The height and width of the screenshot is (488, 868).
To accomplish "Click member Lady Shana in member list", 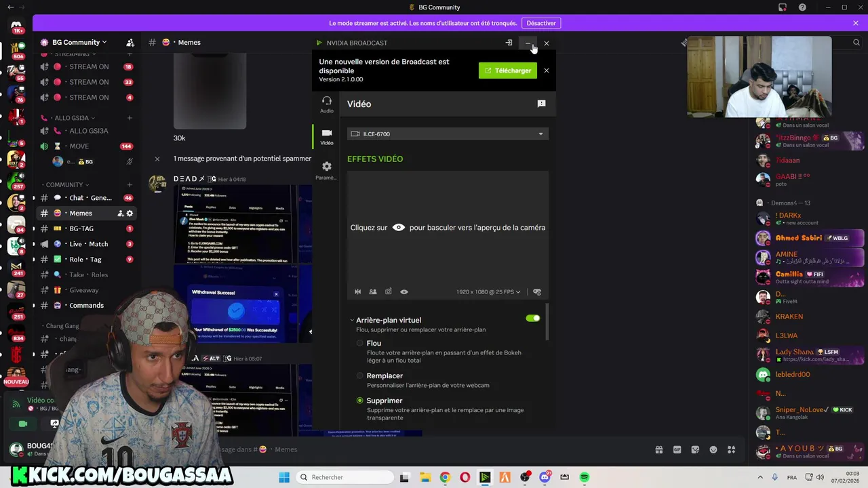I will [809, 355].
